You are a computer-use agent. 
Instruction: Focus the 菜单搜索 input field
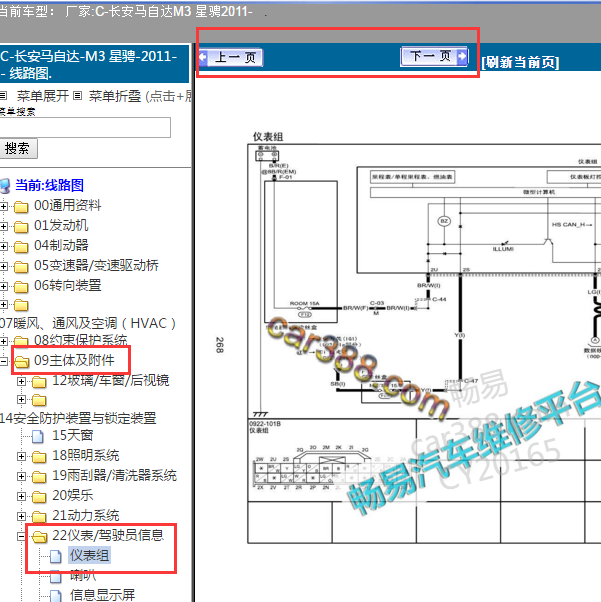click(84, 127)
